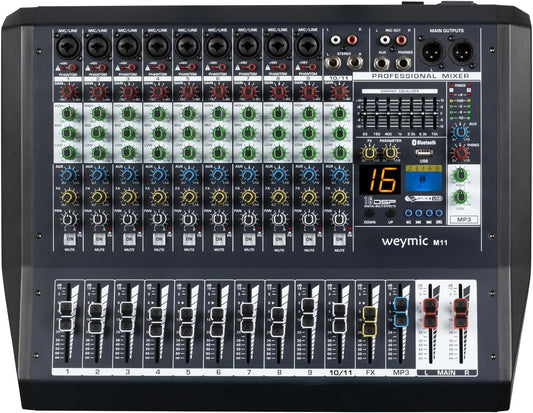
Task: Tap the blue MP3 player LCD screen
Action: pyautogui.click(x=424, y=178)
